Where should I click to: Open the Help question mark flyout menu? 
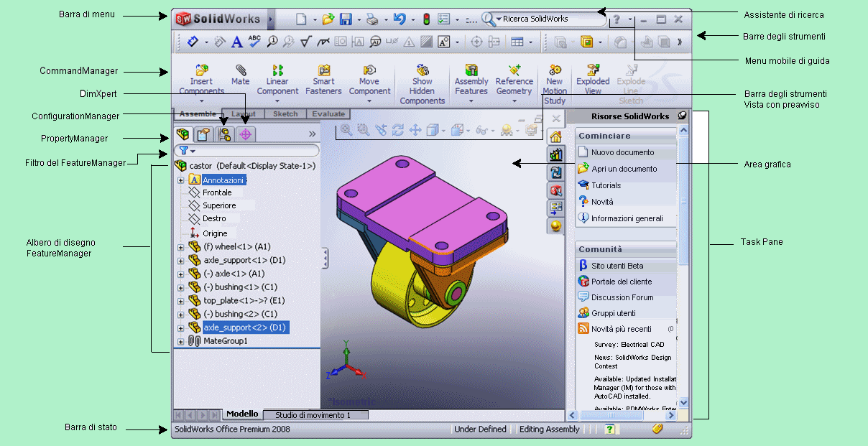(x=630, y=19)
